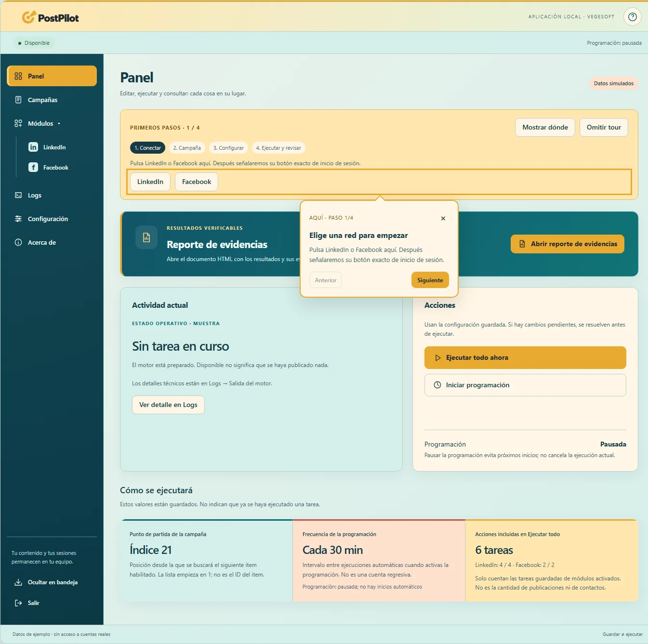Click Siguiente in the tour popover

(430, 280)
